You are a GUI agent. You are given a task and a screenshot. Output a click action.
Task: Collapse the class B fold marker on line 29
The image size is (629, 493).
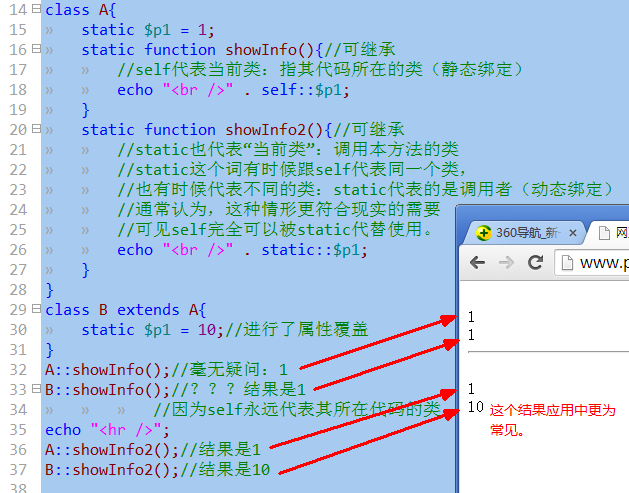pyautogui.click(x=36, y=308)
